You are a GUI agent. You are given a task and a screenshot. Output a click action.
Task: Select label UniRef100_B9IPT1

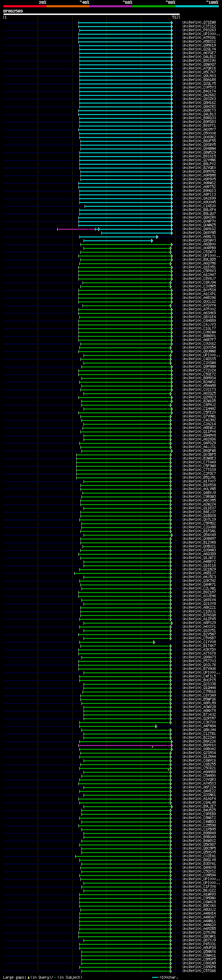(x=199, y=125)
